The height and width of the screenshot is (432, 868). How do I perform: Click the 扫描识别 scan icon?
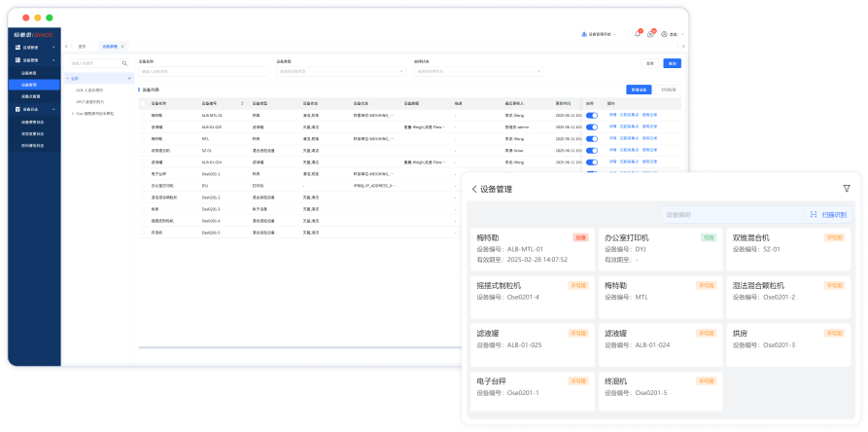(814, 214)
